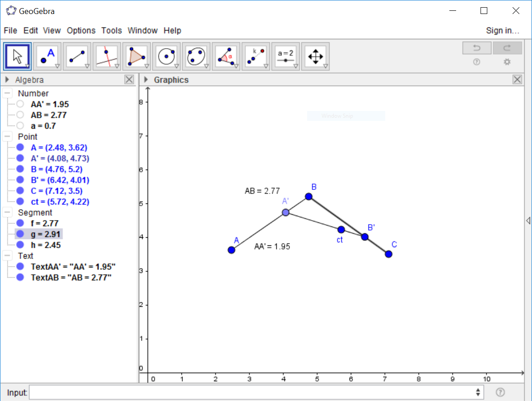Select Circle with Center tool

(x=166, y=56)
